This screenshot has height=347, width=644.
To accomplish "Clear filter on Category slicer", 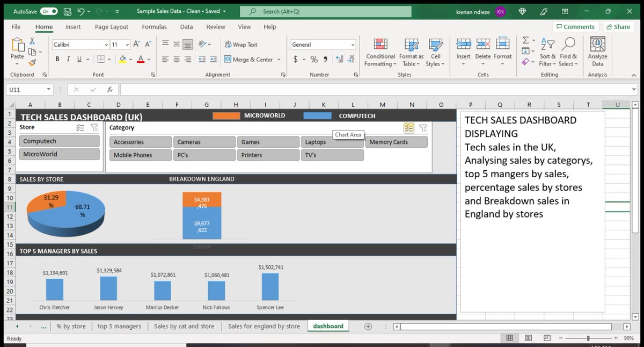I will tap(423, 127).
